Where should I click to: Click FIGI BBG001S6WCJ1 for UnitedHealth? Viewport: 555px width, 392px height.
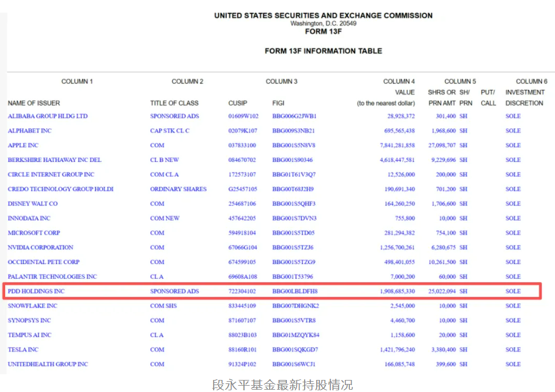coord(294,364)
